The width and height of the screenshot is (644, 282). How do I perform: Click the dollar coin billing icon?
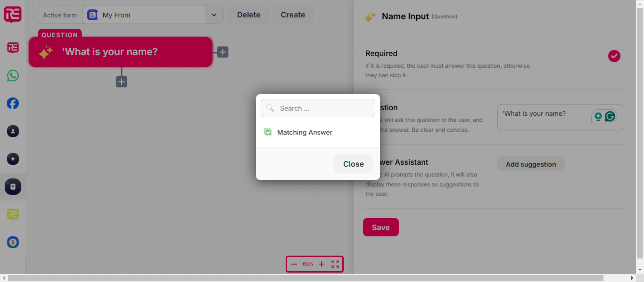tap(13, 242)
